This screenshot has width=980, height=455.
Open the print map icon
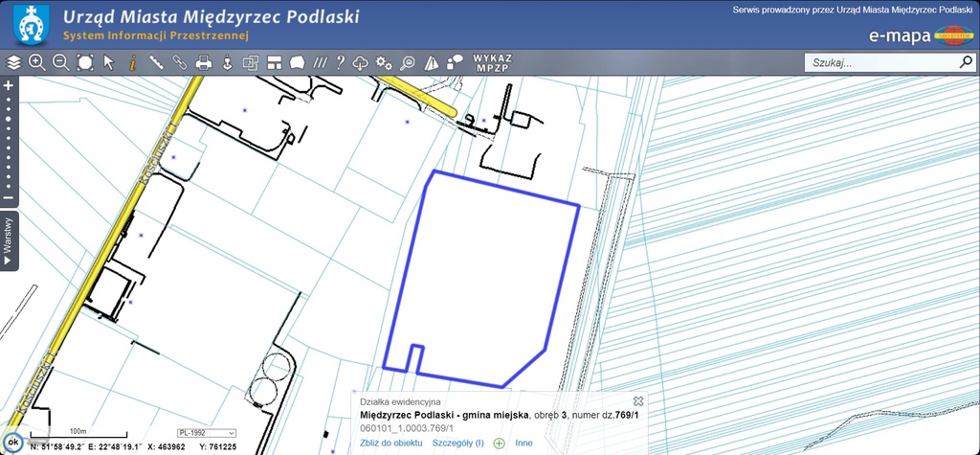203,63
